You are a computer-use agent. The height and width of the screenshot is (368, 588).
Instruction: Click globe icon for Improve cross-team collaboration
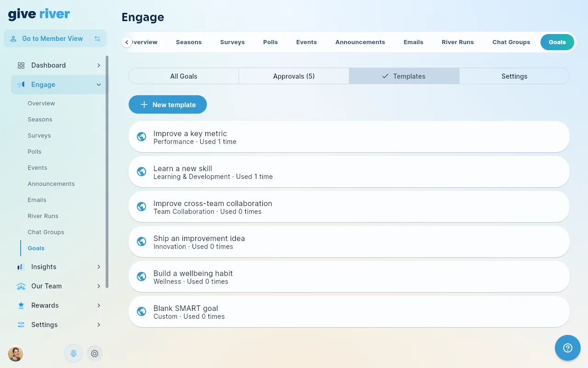coord(141,207)
